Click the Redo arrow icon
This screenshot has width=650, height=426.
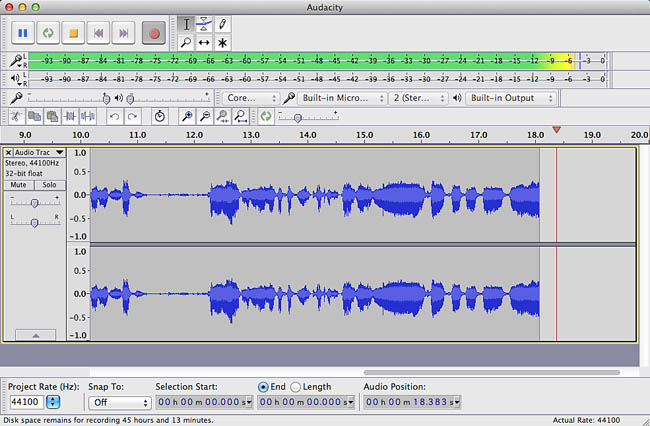coord(132,116)
